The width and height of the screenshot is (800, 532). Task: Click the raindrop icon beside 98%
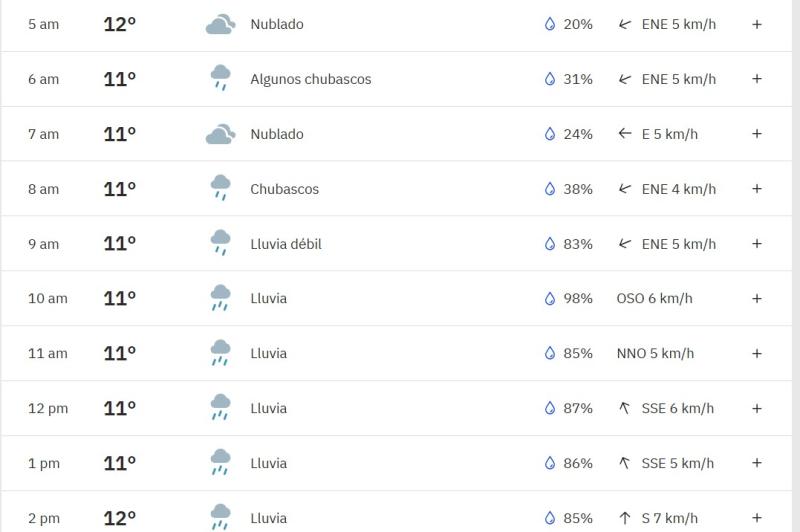click(x=549, y=298)
